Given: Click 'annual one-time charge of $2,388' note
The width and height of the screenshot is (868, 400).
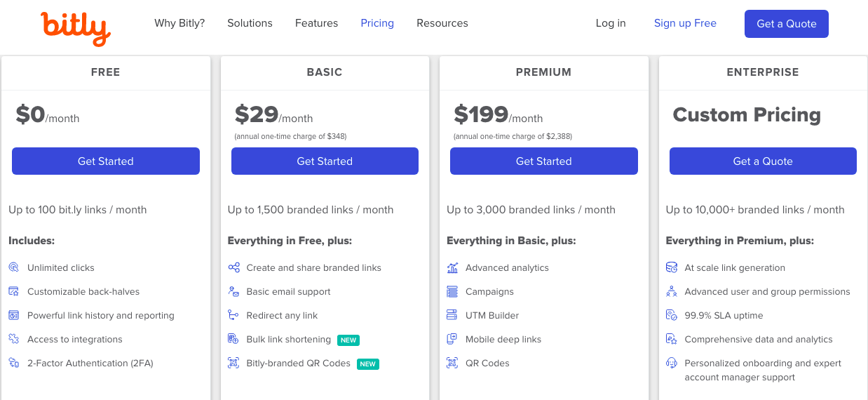Looking at the screenshot, I should point(513,136).
